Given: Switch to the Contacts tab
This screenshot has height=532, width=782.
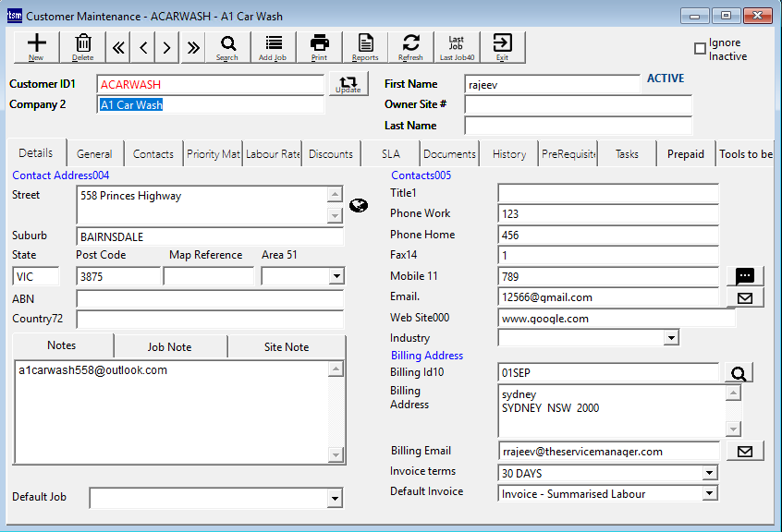Looking at the screenshot, I should pyautogui.click(x=153, y=153).
